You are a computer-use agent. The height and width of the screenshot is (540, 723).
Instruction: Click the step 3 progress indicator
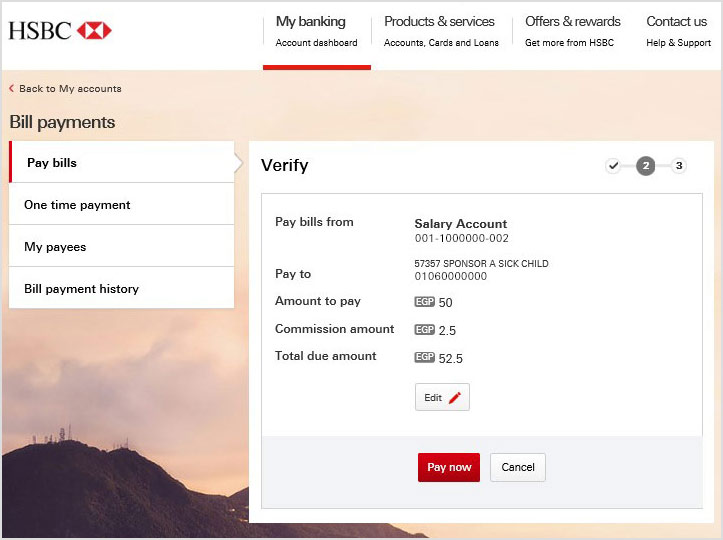coord(679,166)
